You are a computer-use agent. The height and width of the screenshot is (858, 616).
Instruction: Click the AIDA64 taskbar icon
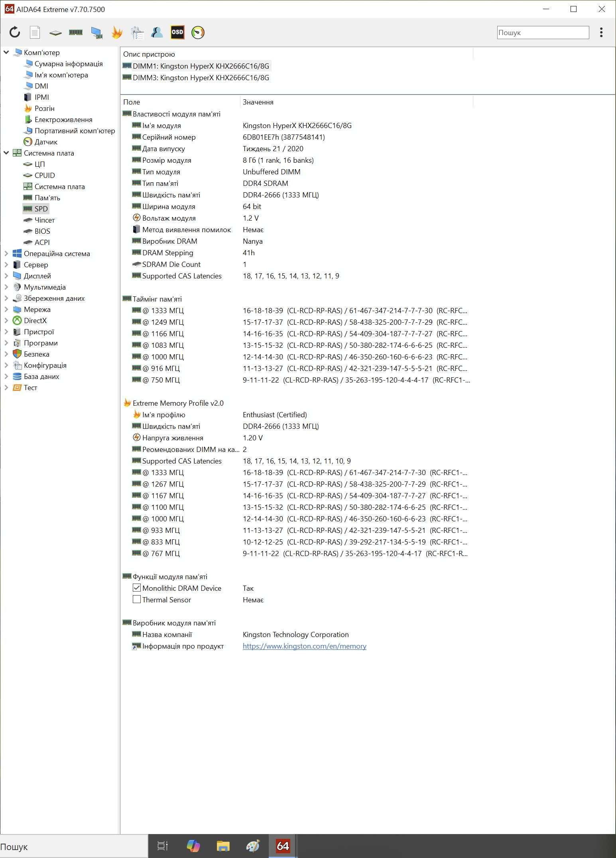click(283, 846)
